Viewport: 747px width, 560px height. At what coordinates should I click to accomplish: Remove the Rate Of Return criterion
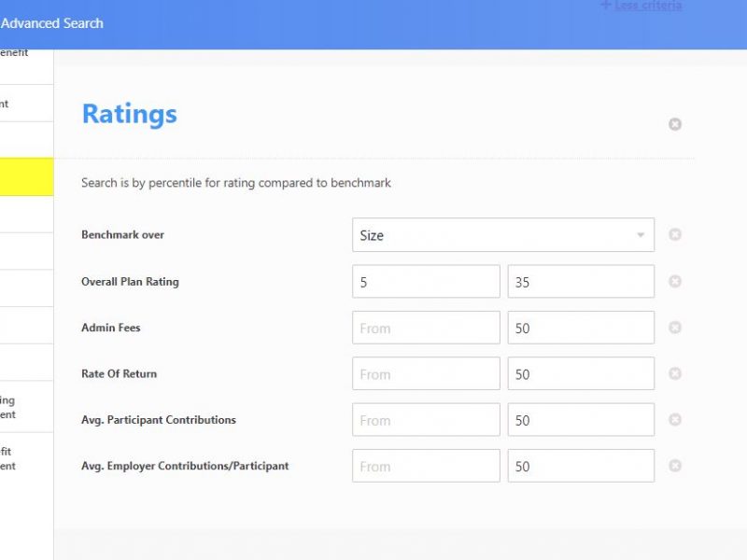675,373
